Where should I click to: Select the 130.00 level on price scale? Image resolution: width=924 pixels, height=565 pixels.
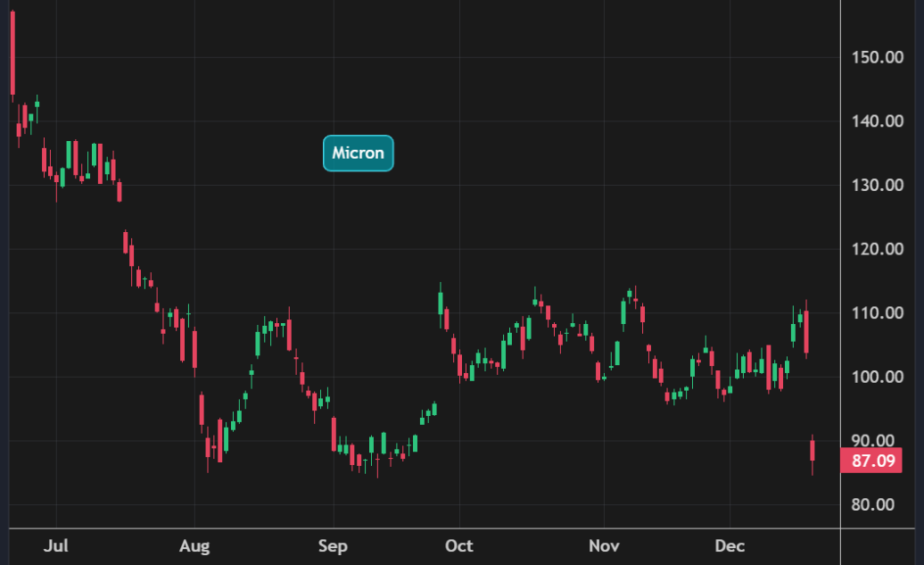click(873, 185)
